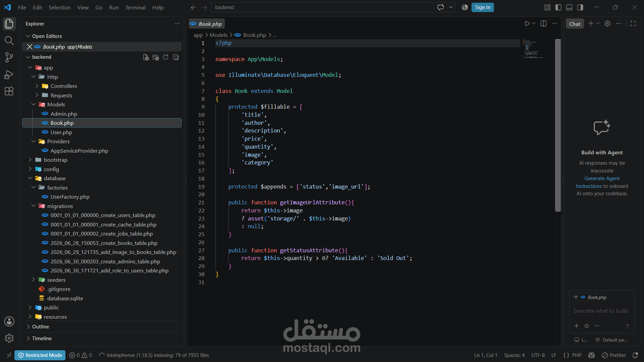Open the Explorer view in activity bar

(x=9, y=24)
